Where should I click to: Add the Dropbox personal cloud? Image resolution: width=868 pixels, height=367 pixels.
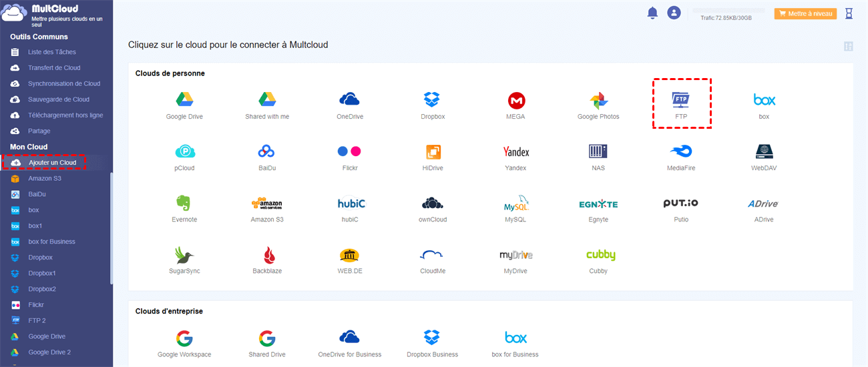[x=433, y=106]
